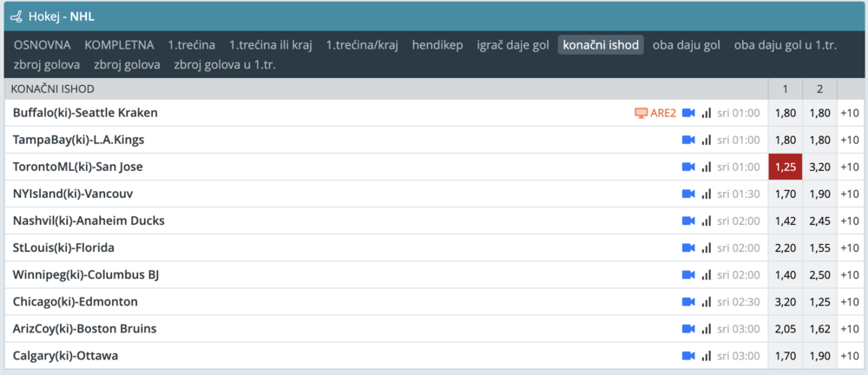Show statistics for TampaBay-L.A.Kings match
Viewport: 868px width, 375px height.
point(706,140)
